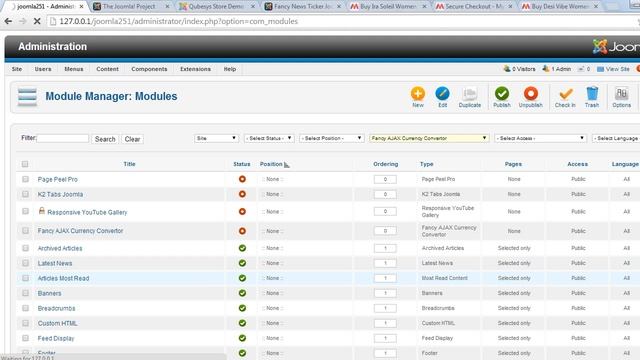640x360 pixels.
Task: Toggle status icon of Feed Display
Action: (242, 338)
